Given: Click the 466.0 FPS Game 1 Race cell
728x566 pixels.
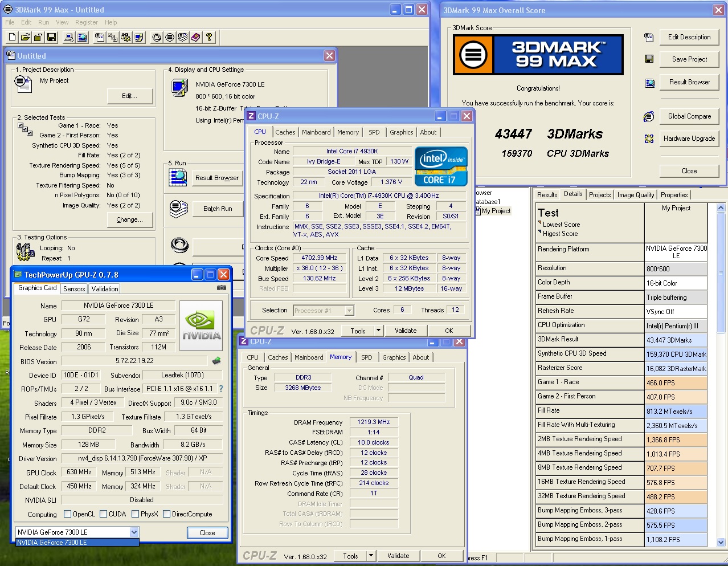Looking at the screenshot, I should point(676,382).
